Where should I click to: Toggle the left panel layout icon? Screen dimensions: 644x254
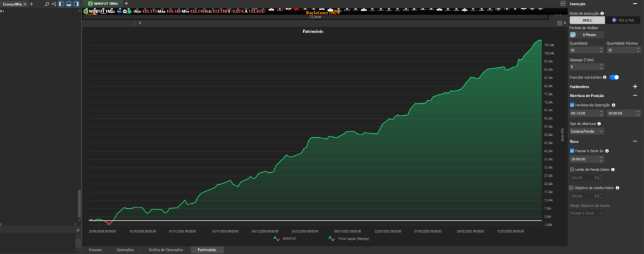[61, 4]
